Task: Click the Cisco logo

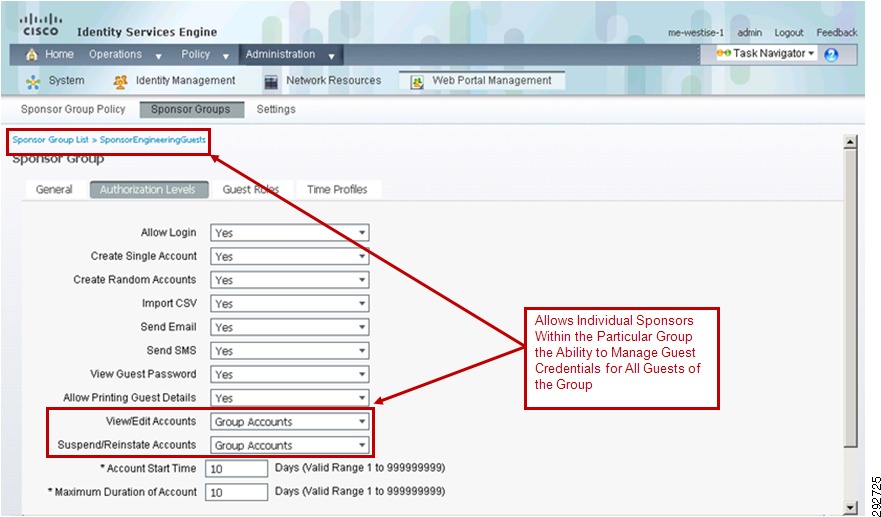Action: point(40,25)
